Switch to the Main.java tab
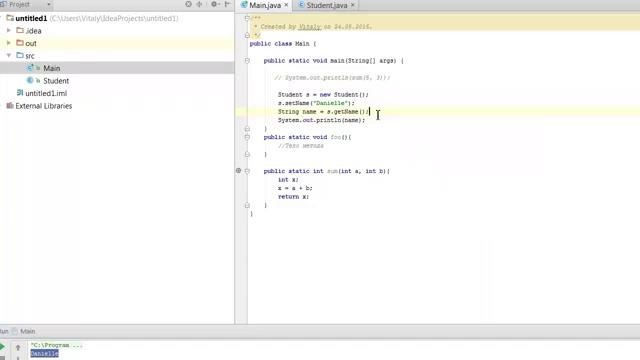 pyautogui.click(x=265, y=5)
